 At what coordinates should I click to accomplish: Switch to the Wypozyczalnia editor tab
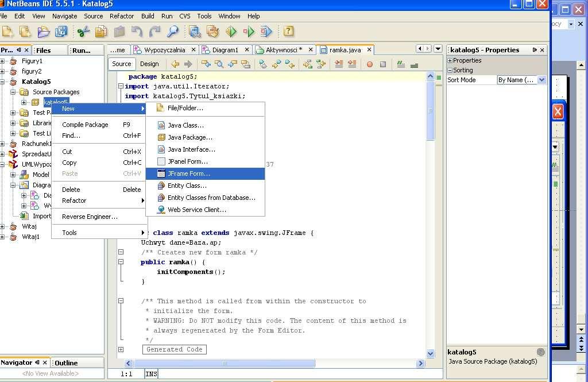tap(165, 50)
